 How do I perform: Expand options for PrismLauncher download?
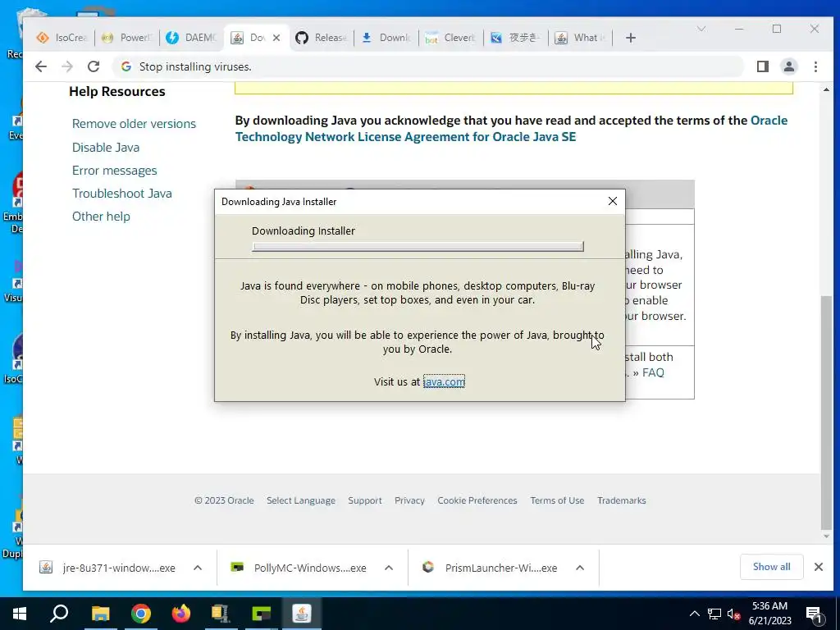(x=580, y=568)
